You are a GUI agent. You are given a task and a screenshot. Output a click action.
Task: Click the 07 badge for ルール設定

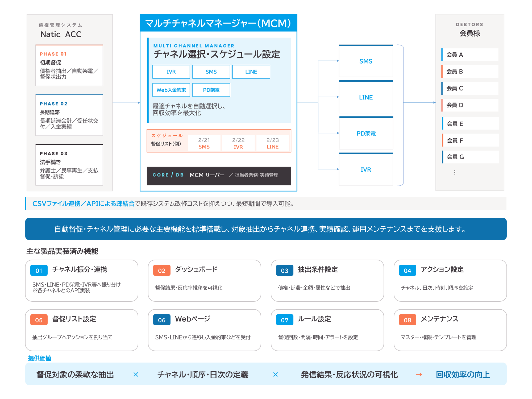(x=285, y=320)
